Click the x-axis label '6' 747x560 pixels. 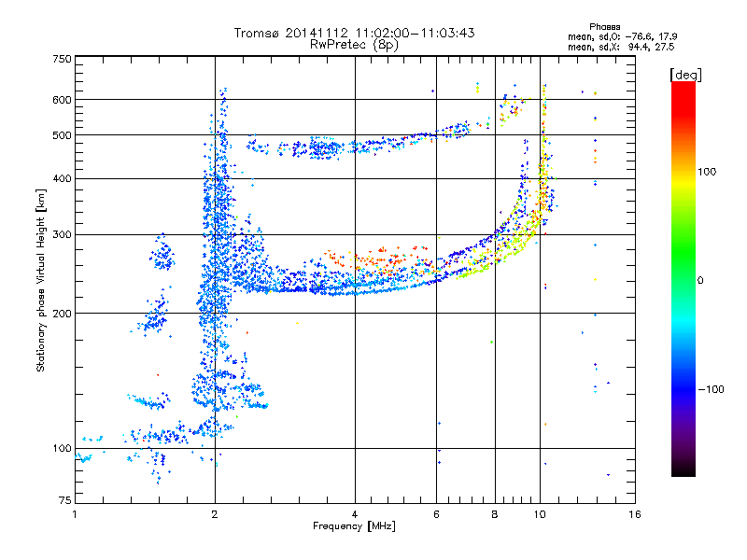(x=436, y=514)
